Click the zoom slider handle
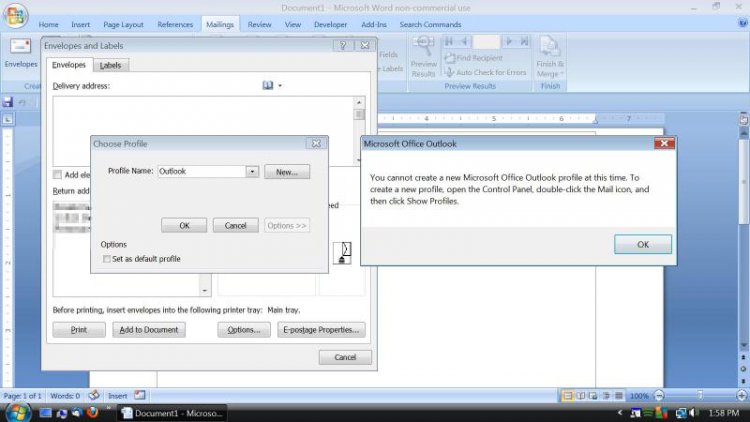 tap(700, 396)
